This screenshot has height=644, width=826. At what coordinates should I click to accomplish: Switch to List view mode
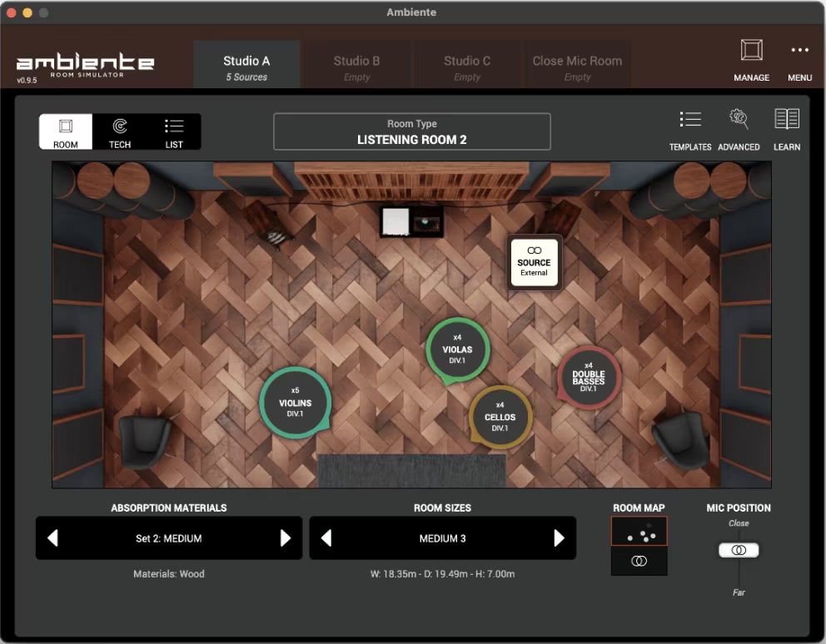[174, 131]
